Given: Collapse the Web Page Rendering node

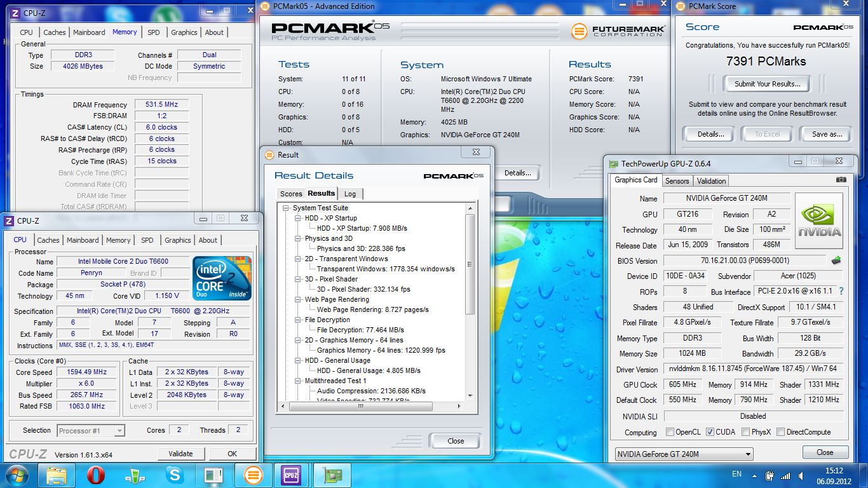Looking at the screenshot, I should 299,299.
